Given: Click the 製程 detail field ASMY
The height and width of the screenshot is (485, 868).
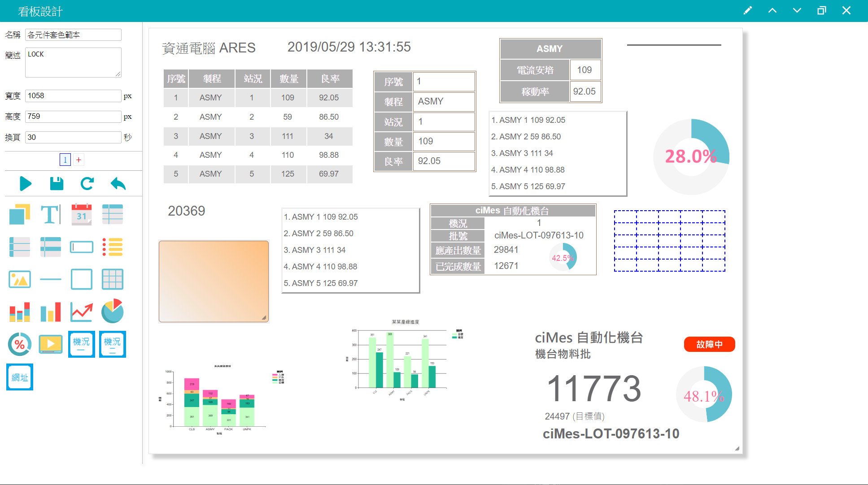Looking at the screenshot, I should coord(444,102).
